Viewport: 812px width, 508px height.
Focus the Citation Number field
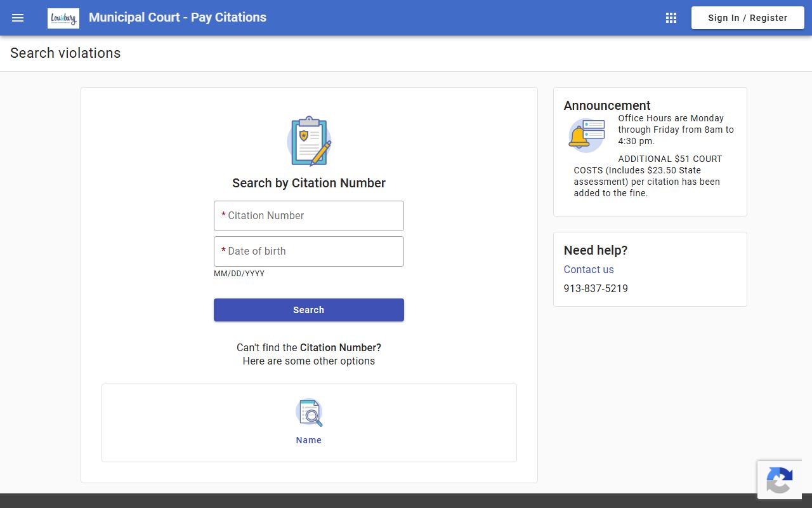click(309, 216)
